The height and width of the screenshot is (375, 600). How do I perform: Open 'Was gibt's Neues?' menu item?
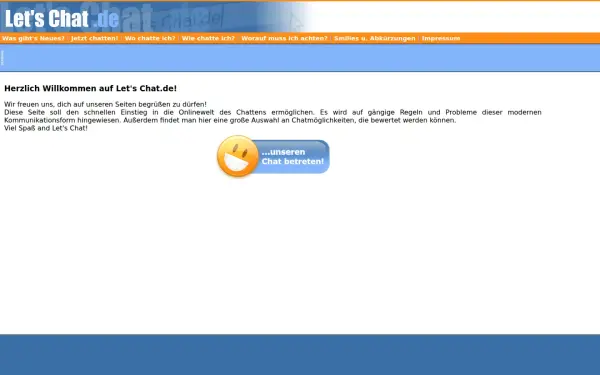[x=33, y=38]
